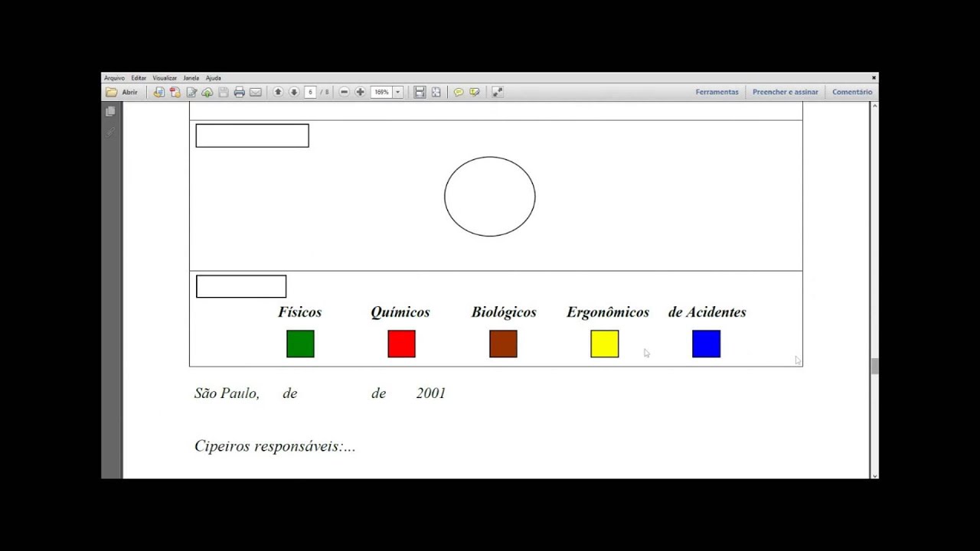Click the de Acidentes label

[707, 312]
